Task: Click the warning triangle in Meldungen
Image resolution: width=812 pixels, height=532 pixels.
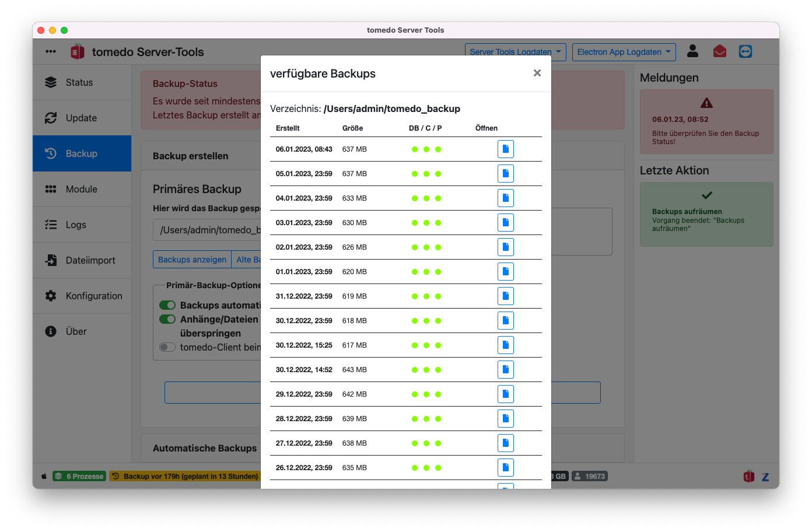Action: pyautogui.click(x=706, y=103)
